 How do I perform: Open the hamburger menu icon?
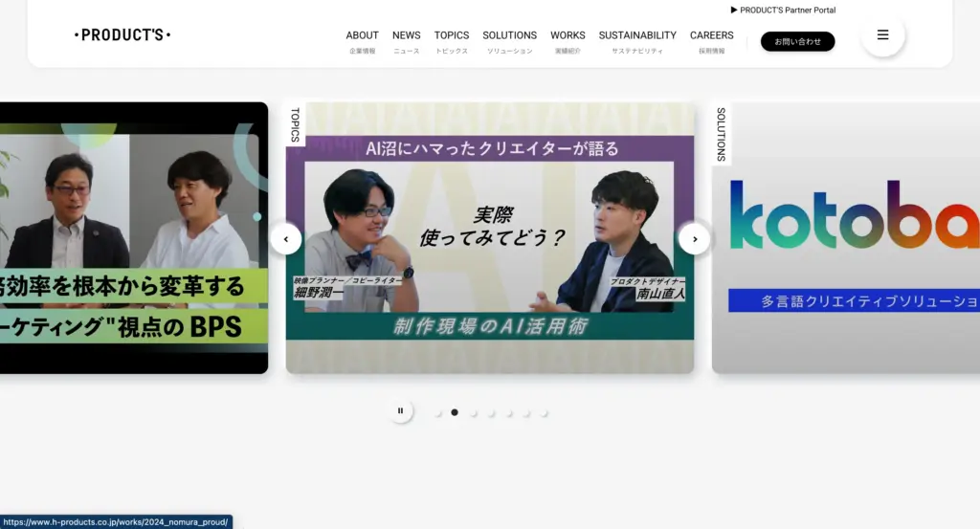882,35
